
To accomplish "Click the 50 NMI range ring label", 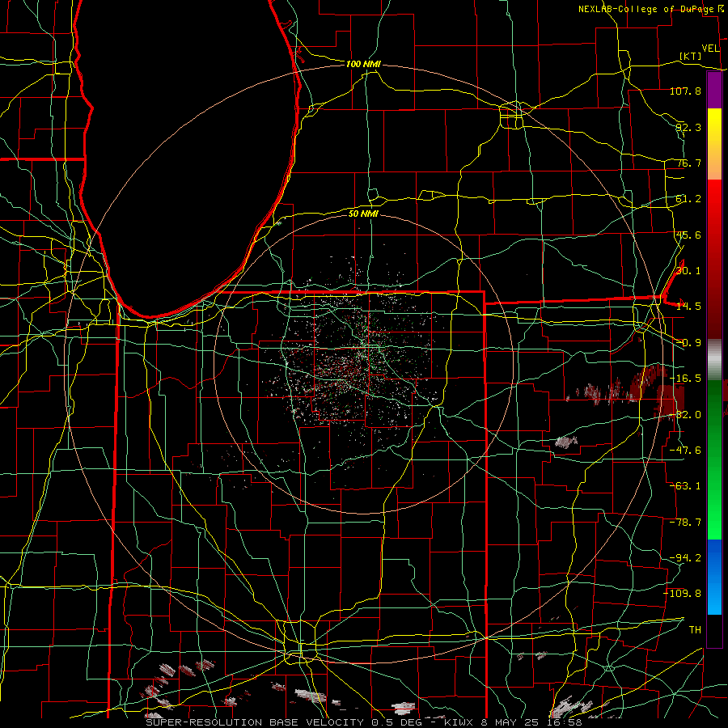I will [x=363, y=214].
